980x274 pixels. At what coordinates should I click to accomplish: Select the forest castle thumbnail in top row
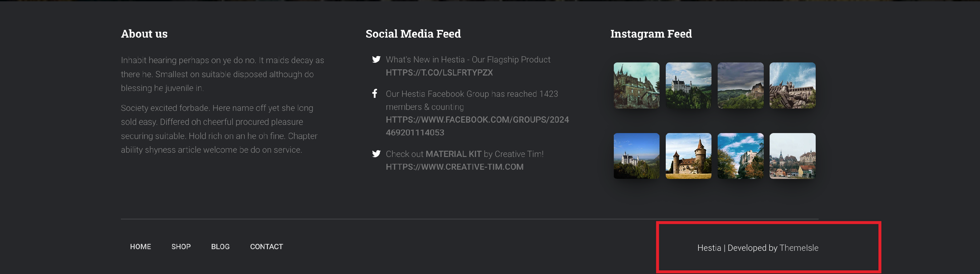click(740, 85)
